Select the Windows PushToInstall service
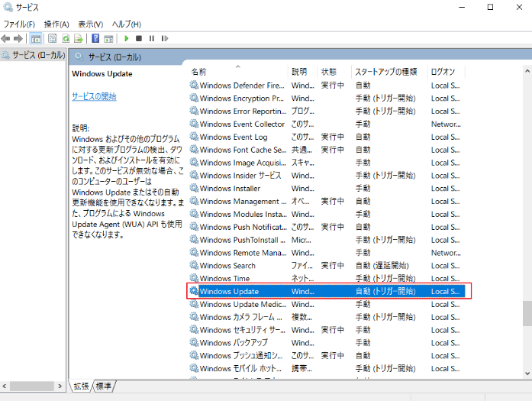Image resolution: width=532 pixels, height=401 pixels. [327, 239]
